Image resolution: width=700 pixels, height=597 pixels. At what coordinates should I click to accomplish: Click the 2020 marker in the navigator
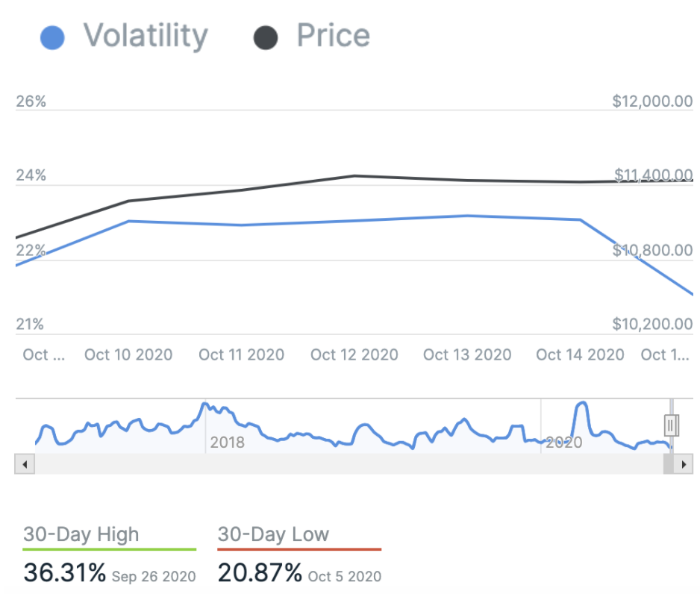pos(563,443)
